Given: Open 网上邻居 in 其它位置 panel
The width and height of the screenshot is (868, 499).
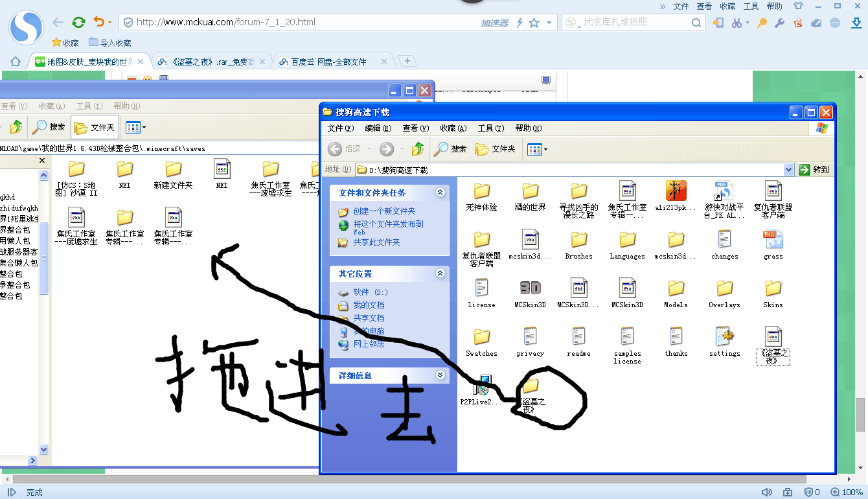Looking at the screenshot, I should [x=369, y=344].
